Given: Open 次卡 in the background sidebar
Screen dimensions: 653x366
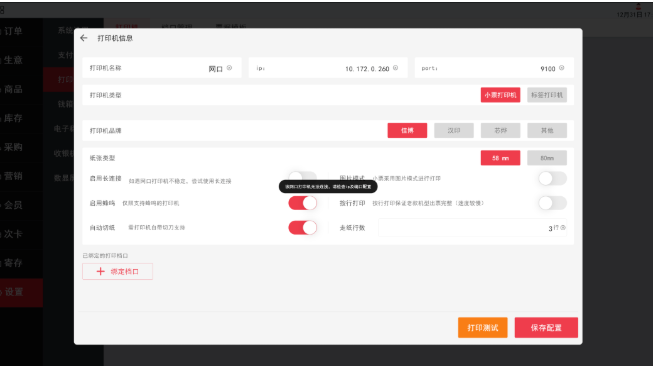Looking at the screenshot, I should [x=12, y=234].
